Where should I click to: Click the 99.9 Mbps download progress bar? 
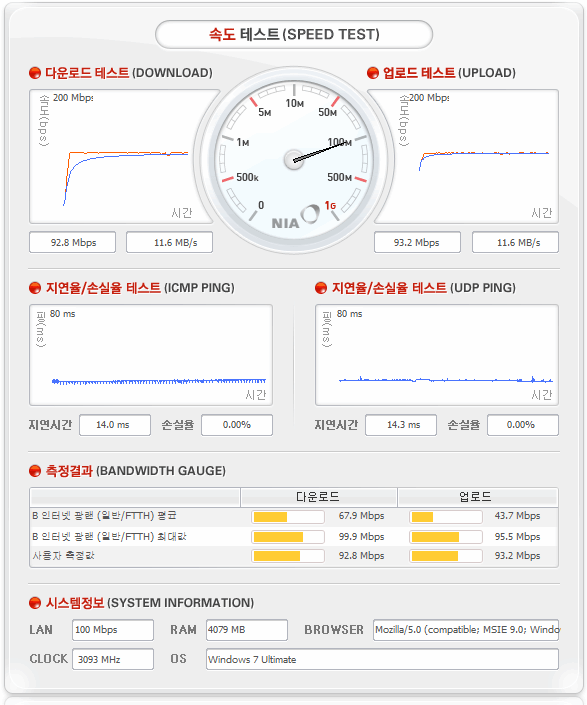288,537
